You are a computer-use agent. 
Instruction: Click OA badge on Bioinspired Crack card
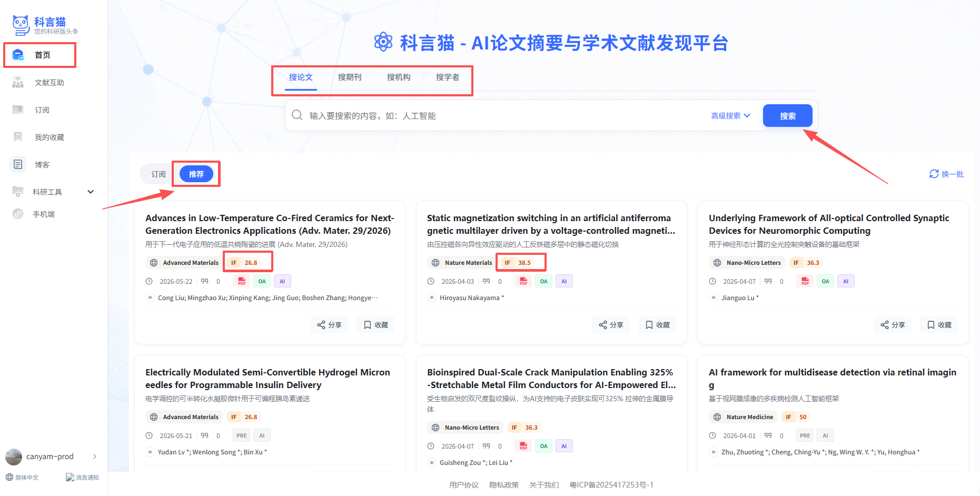click(x=543, y=446)
